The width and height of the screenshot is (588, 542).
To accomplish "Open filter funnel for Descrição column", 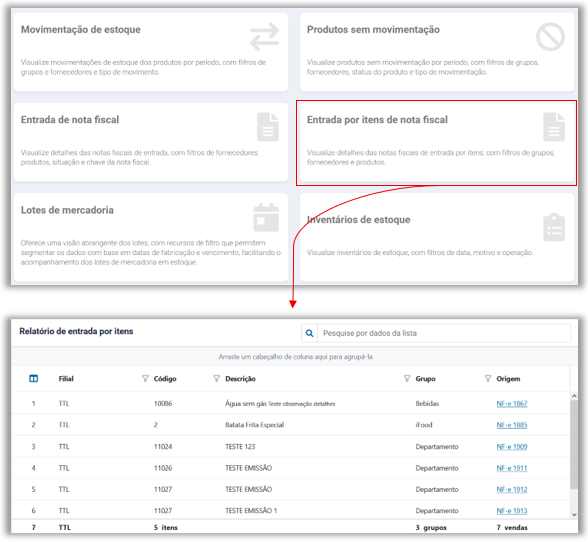I will pos(216,378).
